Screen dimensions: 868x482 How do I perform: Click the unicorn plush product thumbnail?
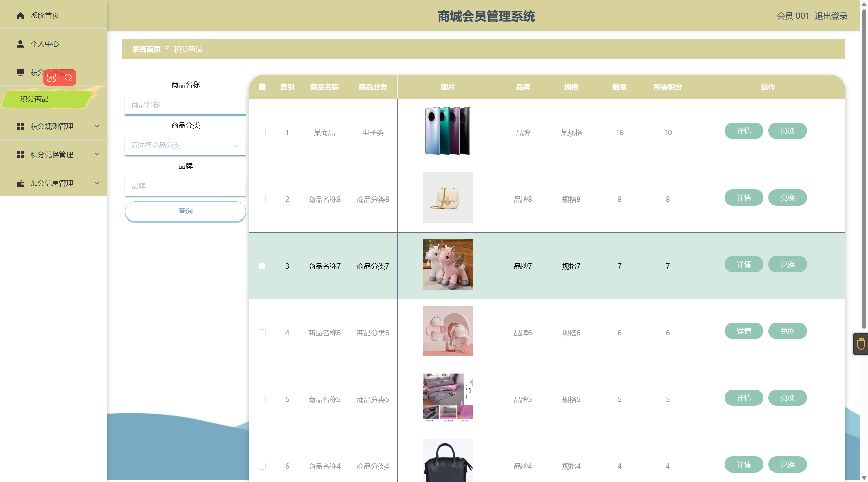pos(448,264)
